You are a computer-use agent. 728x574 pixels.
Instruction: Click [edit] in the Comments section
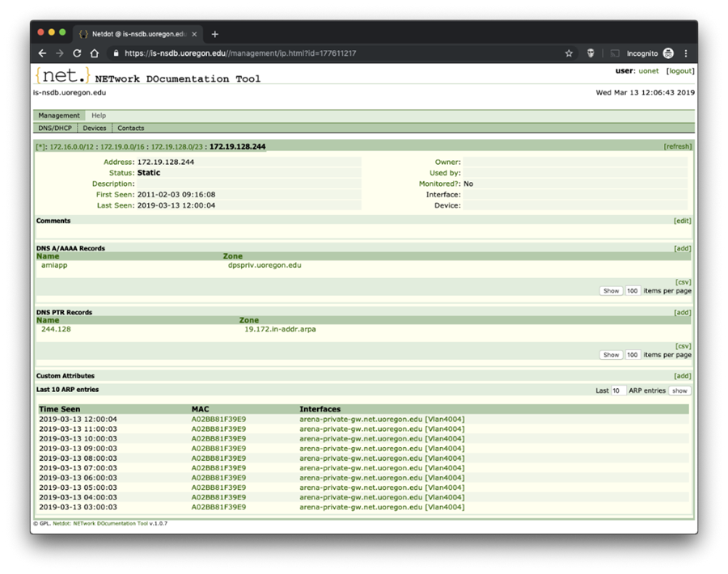(682, 221)
